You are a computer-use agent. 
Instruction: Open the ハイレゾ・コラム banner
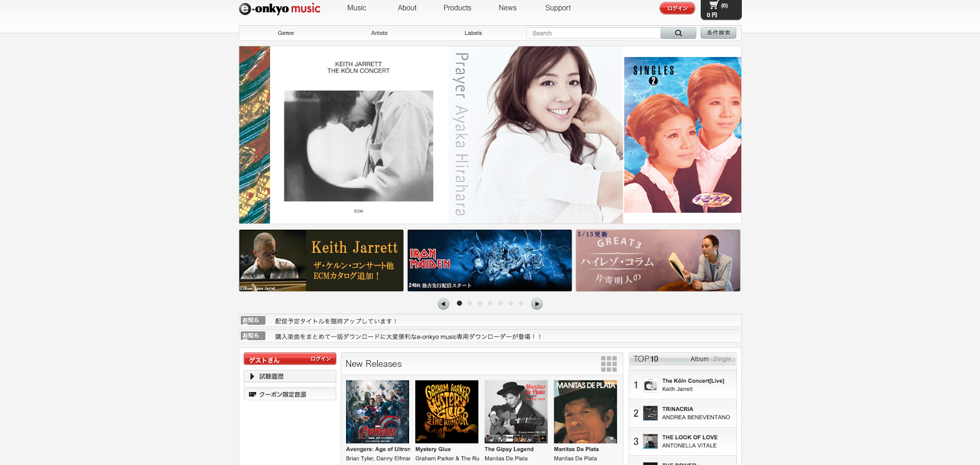[658, 260]
